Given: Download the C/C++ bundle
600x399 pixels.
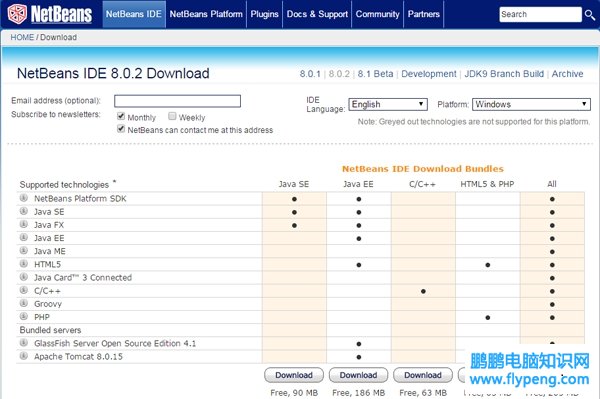Looking at the screenshot, I should [423, 375].
